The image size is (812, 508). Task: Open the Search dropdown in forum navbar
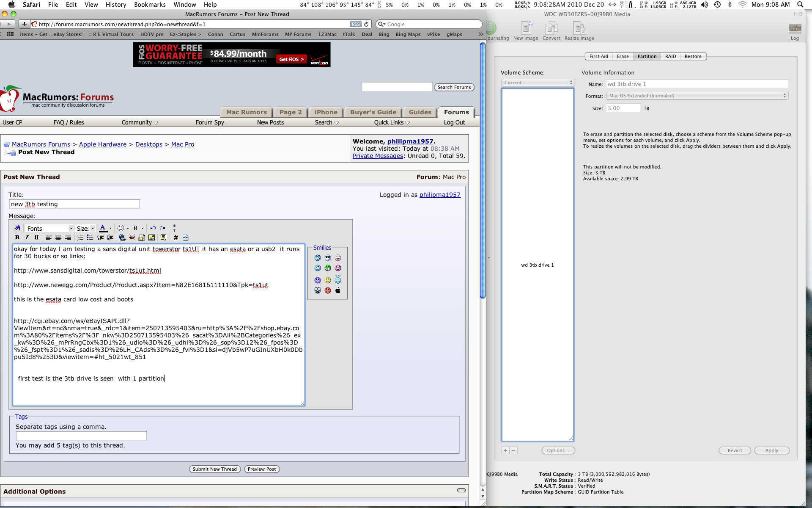click(326, 123)
